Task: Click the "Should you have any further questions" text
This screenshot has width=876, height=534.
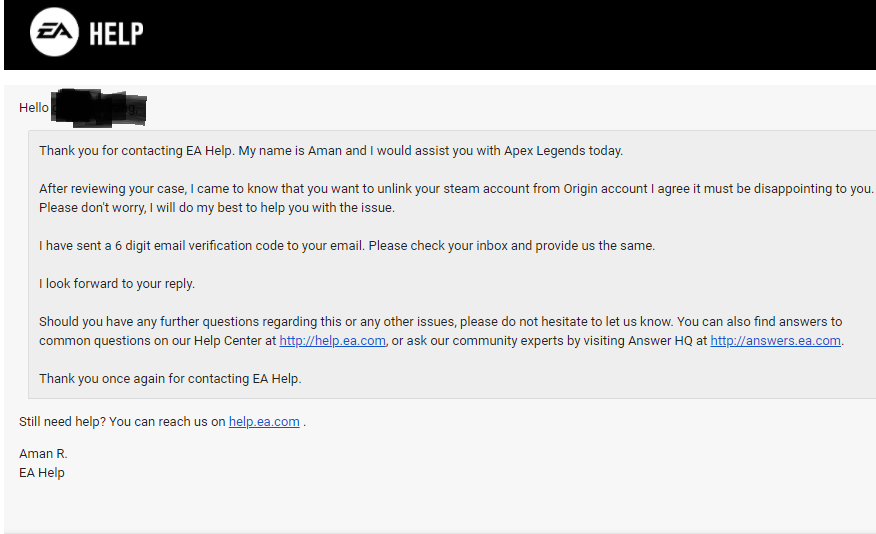Action: pyautogui.click(x=200, y=322)
